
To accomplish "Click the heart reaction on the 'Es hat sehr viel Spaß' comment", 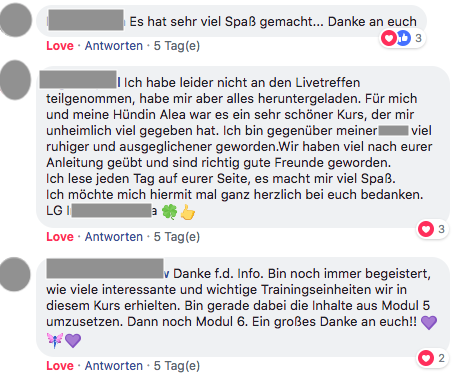I will (389, 38).
